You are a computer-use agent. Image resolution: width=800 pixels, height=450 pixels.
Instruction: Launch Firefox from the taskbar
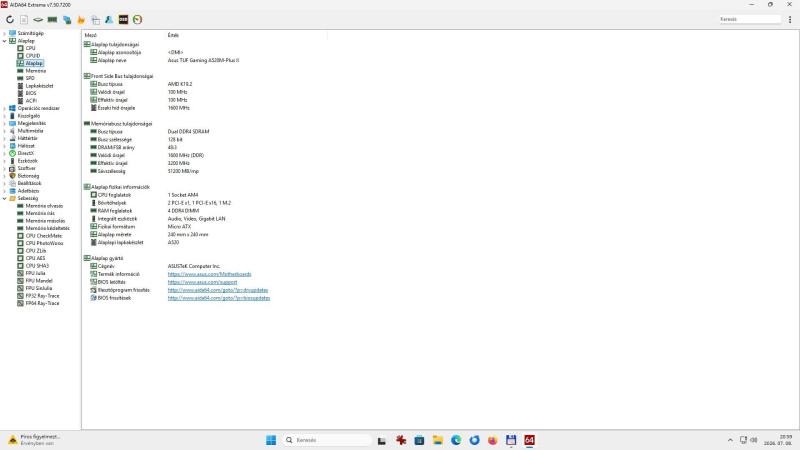click(x=492, y=440)
